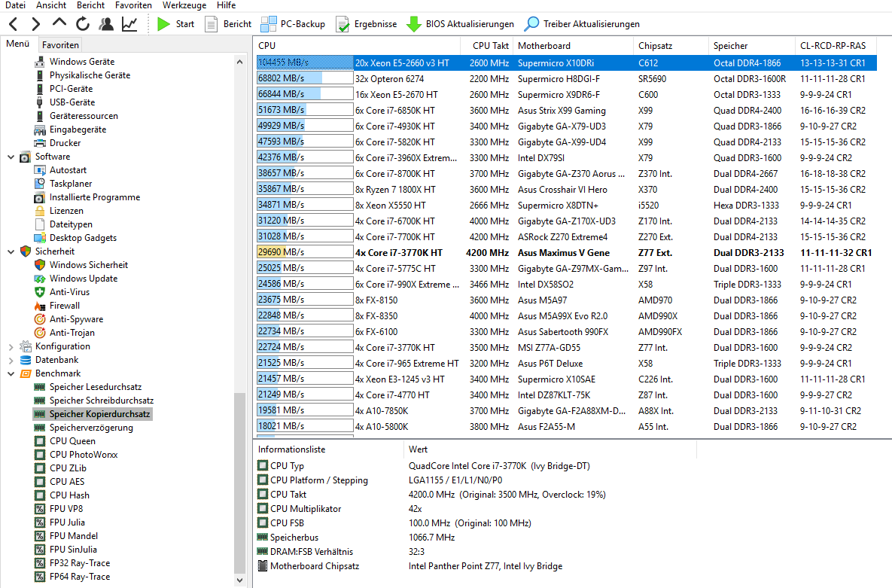Open the Datei menu
Image resolution: width=892 pixels, height=588 pixels.
[15, 5]
